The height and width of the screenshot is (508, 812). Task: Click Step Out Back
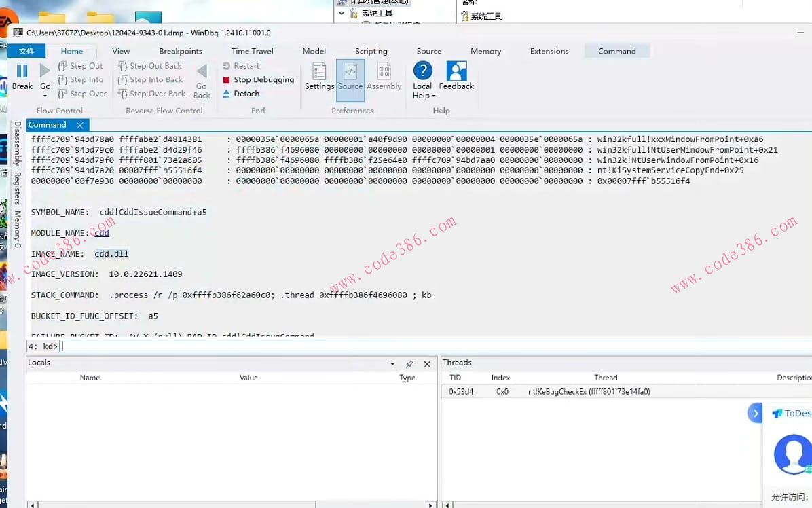click(x=149, y=66)
